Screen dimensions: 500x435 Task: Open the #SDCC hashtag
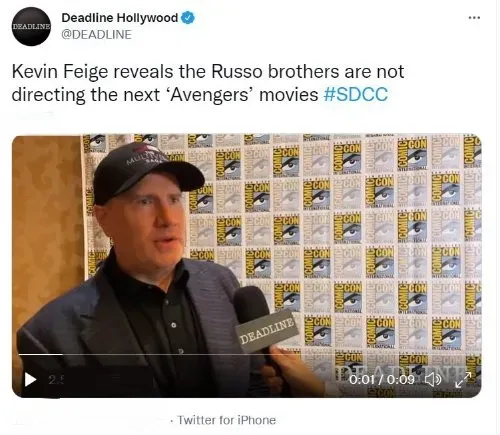[356, 94]
